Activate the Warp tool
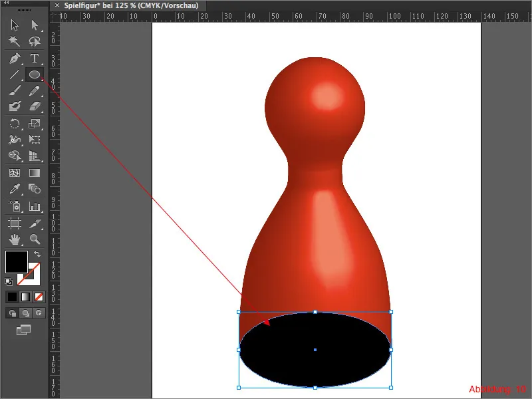The width and height of the screenshot is (532, 399). [x=15, y=140]
